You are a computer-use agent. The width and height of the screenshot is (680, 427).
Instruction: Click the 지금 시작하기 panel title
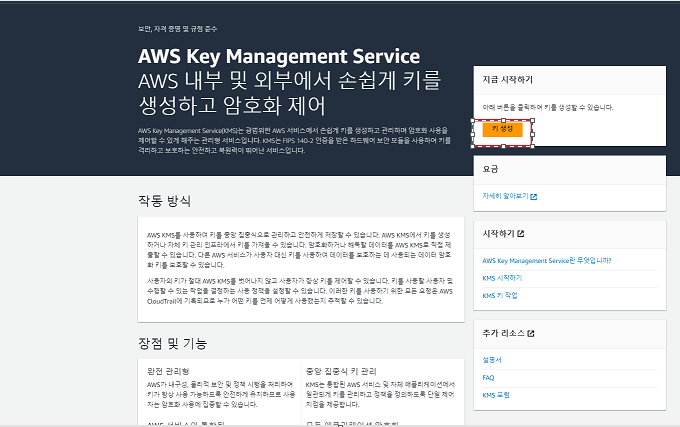click(507, 80)
